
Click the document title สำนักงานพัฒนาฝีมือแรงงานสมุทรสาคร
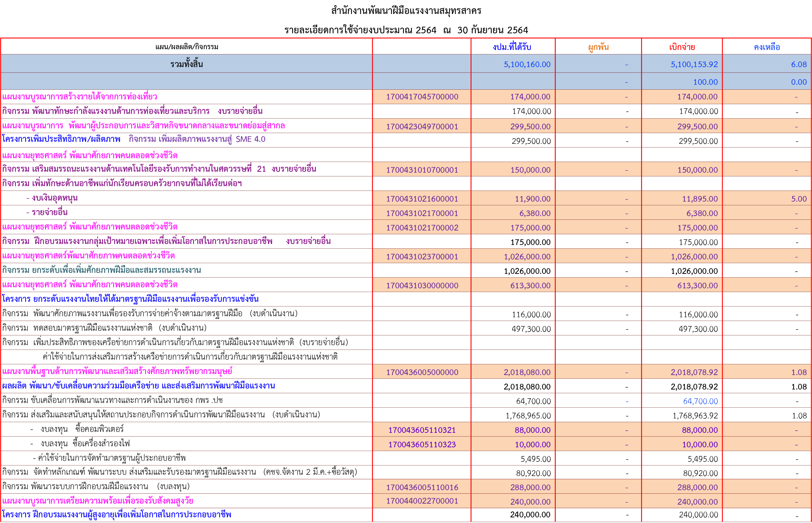point(406,11)
